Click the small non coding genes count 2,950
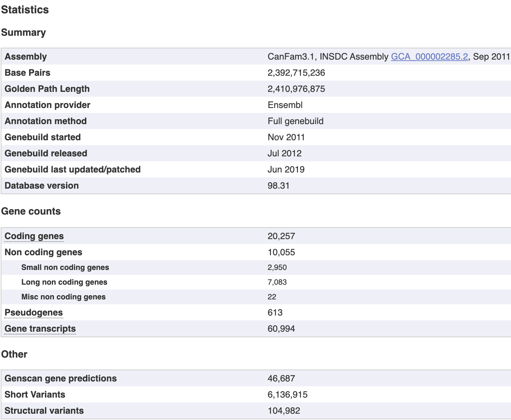The width and height of the screenshot is (511, 420). point(277,267)
